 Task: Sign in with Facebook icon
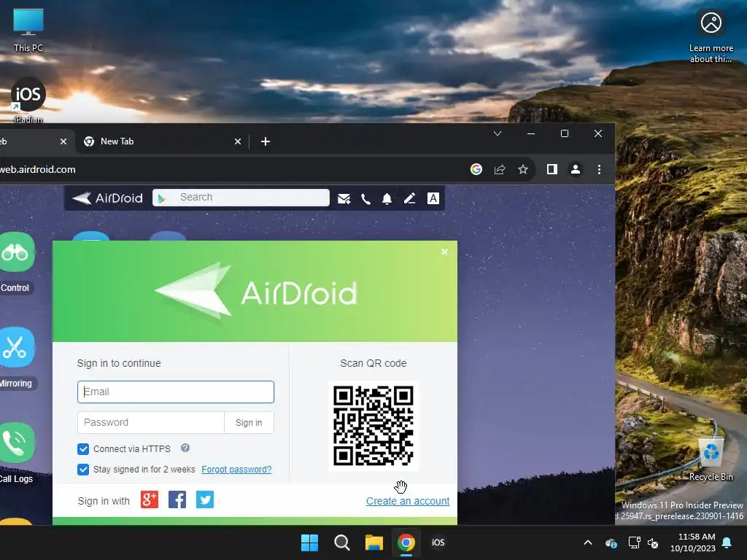pyautogui.click(x=177, y=499)
